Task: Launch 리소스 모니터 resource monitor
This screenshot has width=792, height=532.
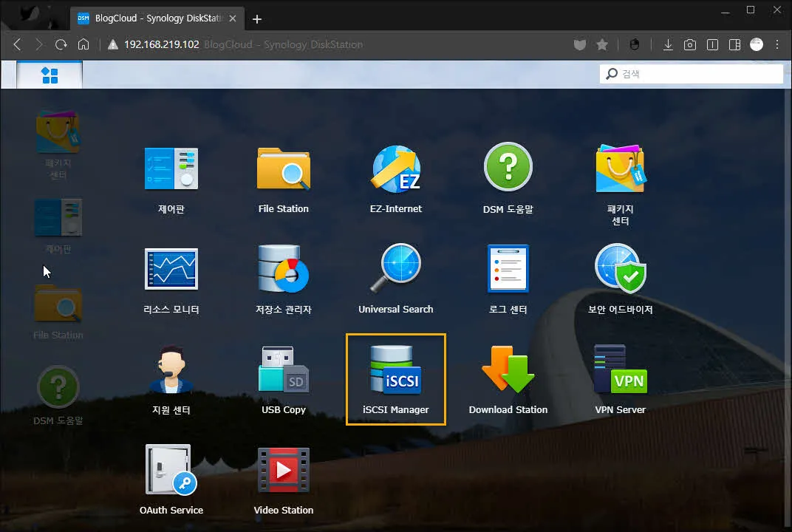Action: click(x=171, y=280)
